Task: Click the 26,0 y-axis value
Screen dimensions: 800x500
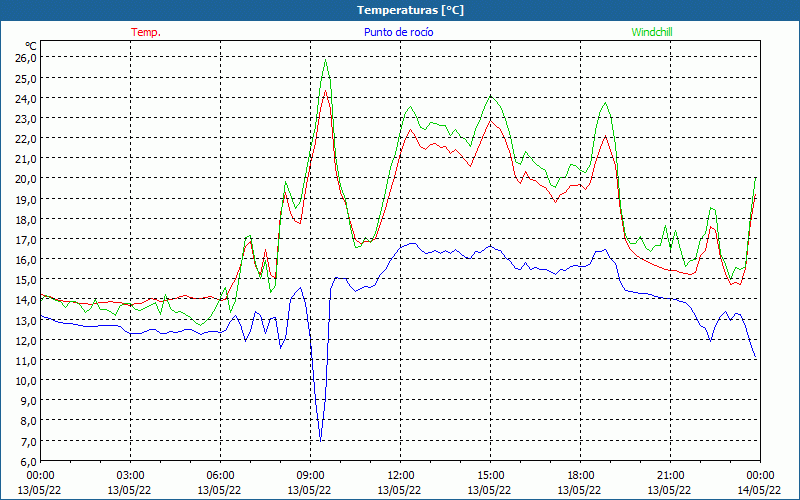Action: pos(26,58)
